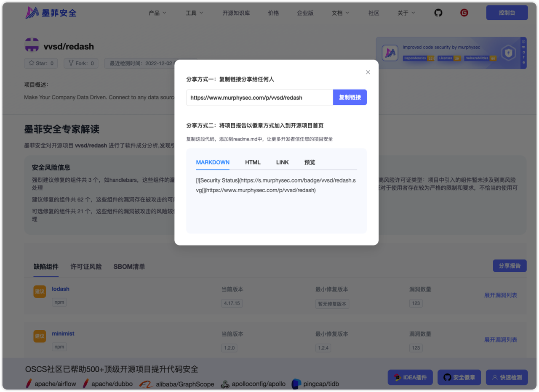Image resolution: width=539 pixels, height=392 pixels.
Task: Expand the 关于 dropdown menu
Action: pos(406,13)
